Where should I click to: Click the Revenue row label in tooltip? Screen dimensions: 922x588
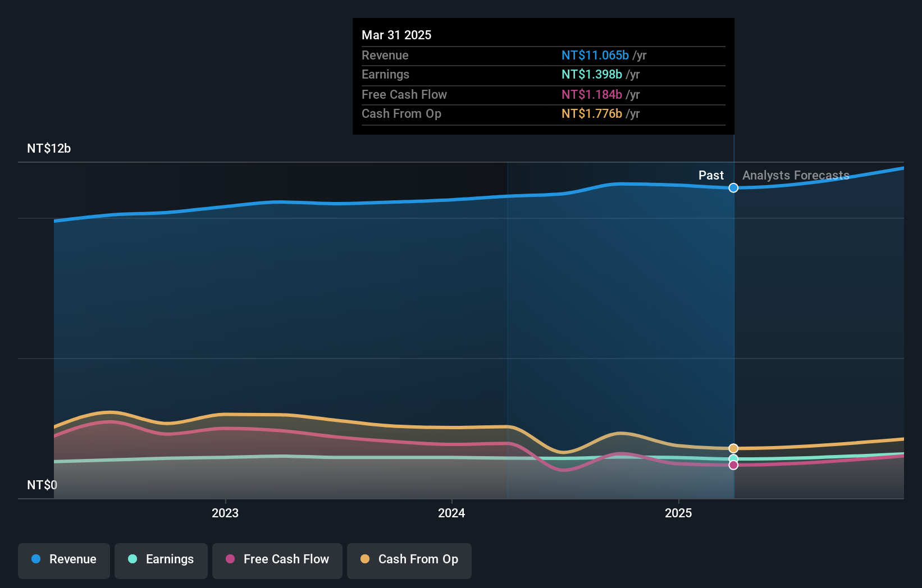click(385, 55)
